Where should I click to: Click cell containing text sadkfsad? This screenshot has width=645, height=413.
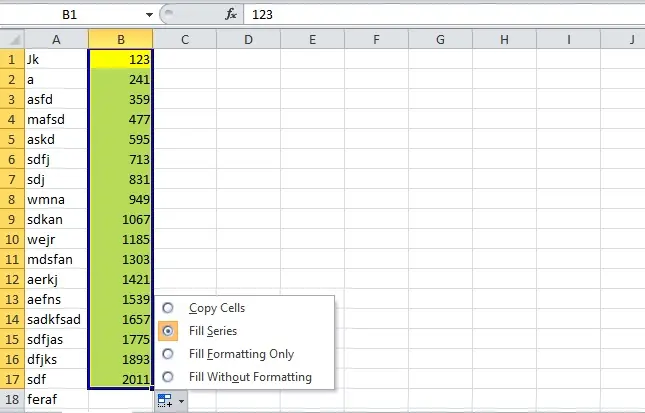pos(56,319)
